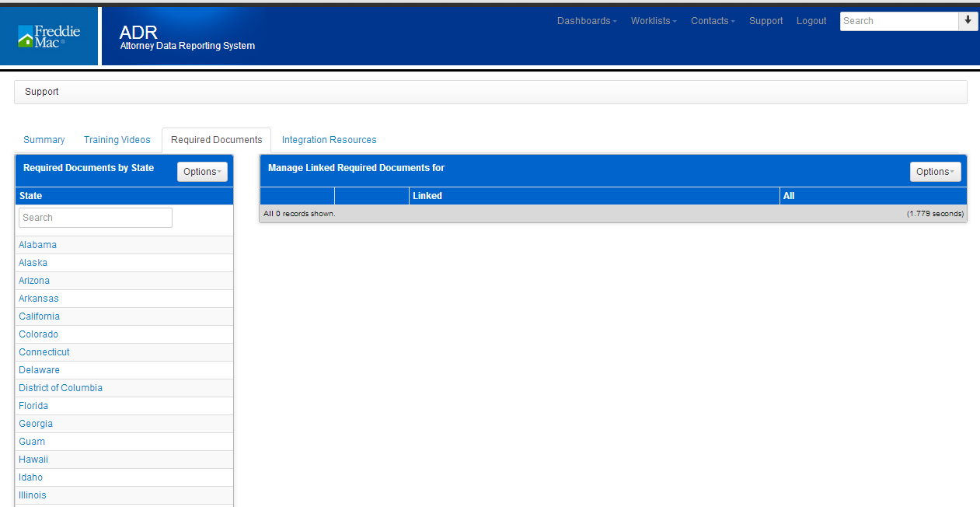Select Arkansas from the state list
This screenshot has height=507, width=980.
click(39, 299)
